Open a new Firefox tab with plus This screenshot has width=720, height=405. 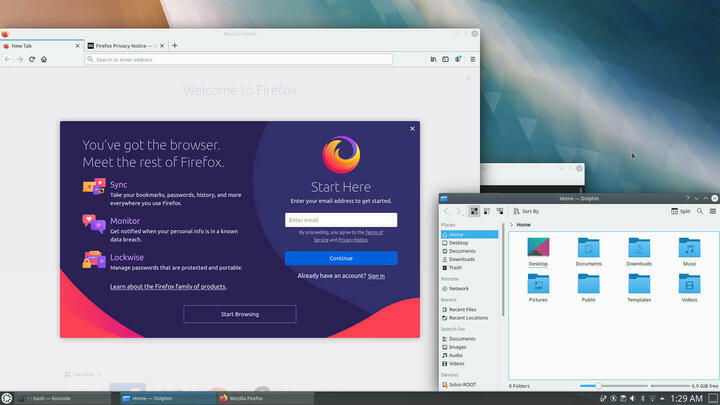(174, 45)
